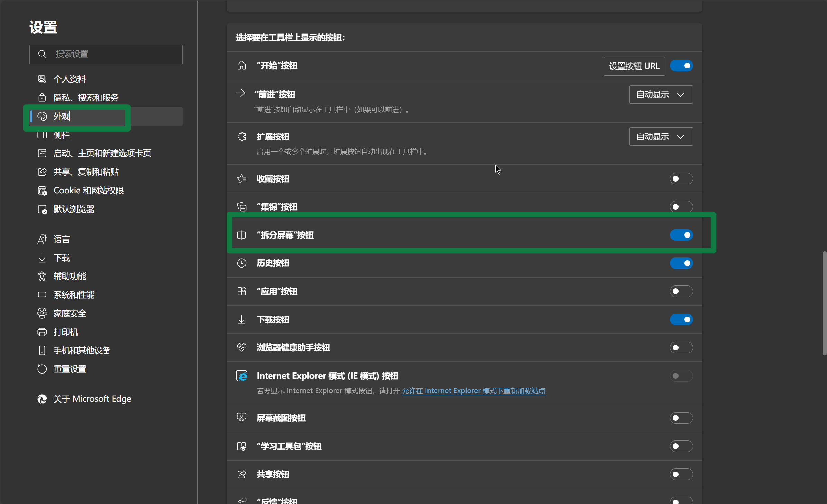
Task: Select Cookie 和网站权限 in sidebar
Action: click(x=88, y=191)
